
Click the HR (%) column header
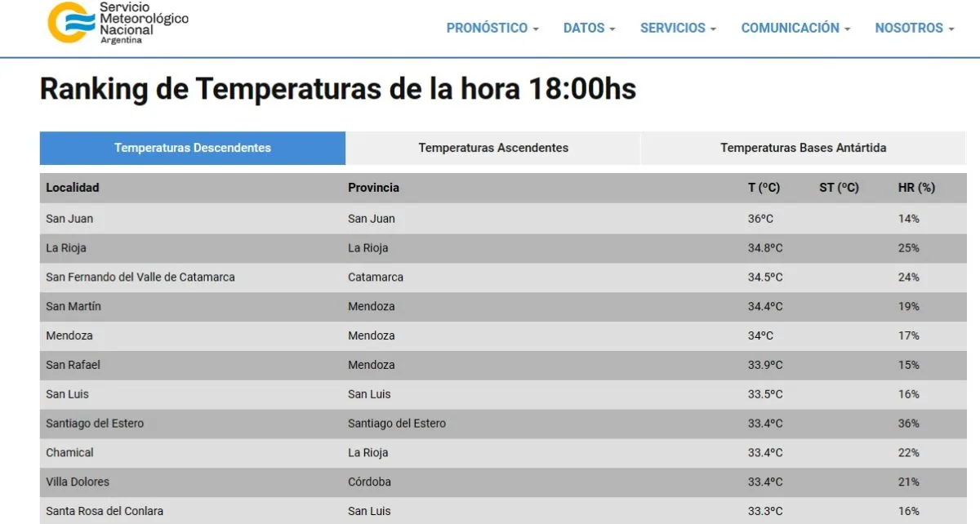tap(913, 187)
